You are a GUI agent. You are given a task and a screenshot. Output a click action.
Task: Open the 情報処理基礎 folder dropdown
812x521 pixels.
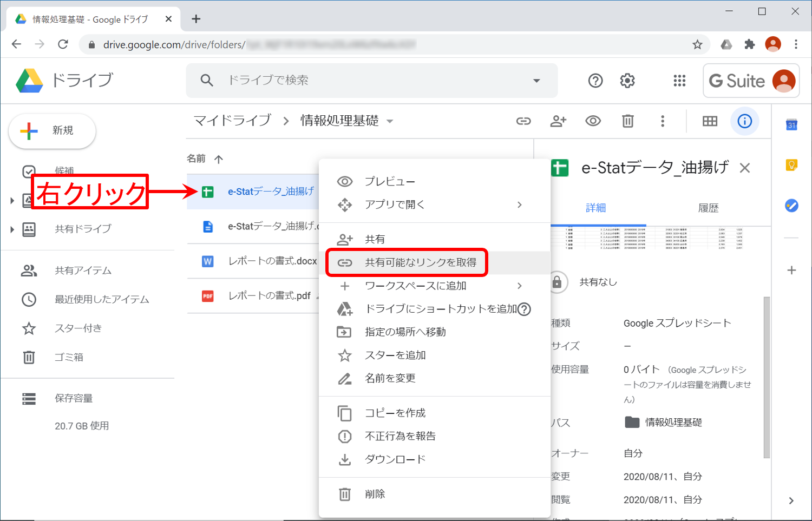point(390,121)
